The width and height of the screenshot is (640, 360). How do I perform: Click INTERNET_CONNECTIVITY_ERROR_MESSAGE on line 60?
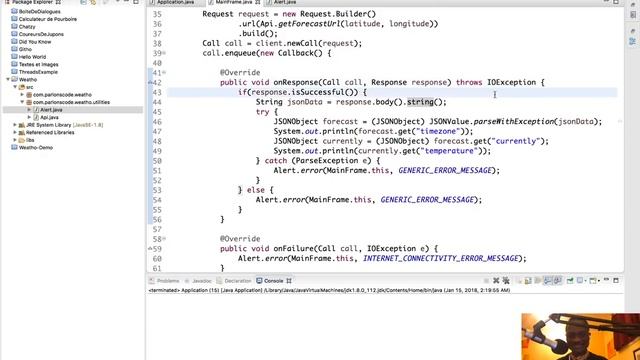click(441, 258)
